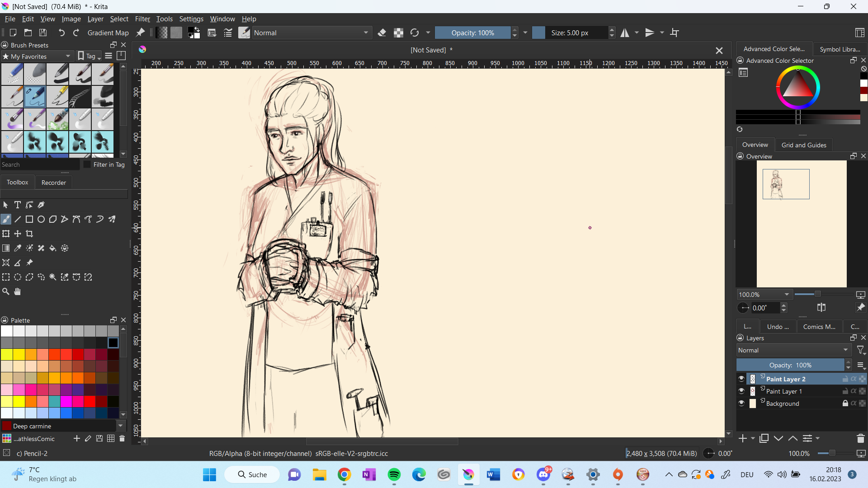Select the Fill bucket tool
The height and width of the screenshot is (488, 868).
tap(53, 249)
